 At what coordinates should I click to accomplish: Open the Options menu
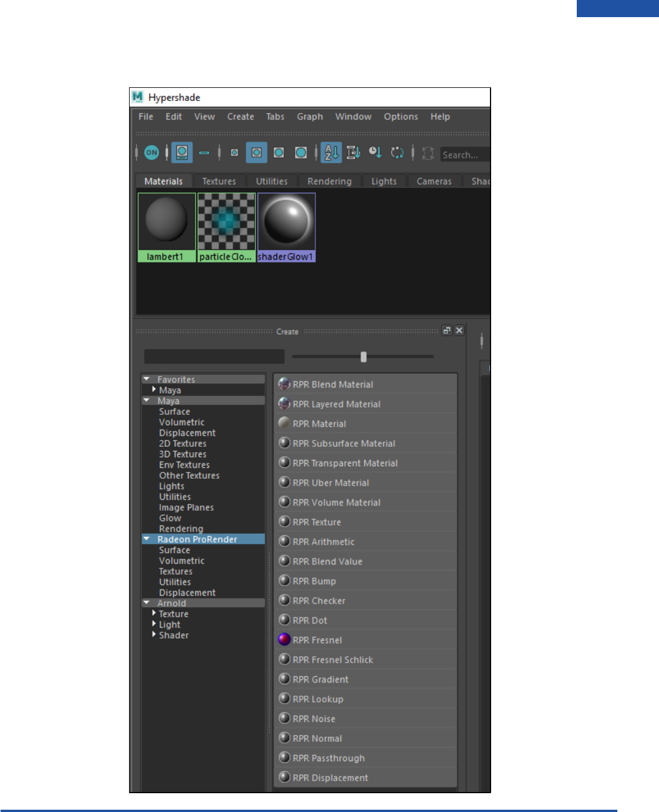tap(401, 116)
